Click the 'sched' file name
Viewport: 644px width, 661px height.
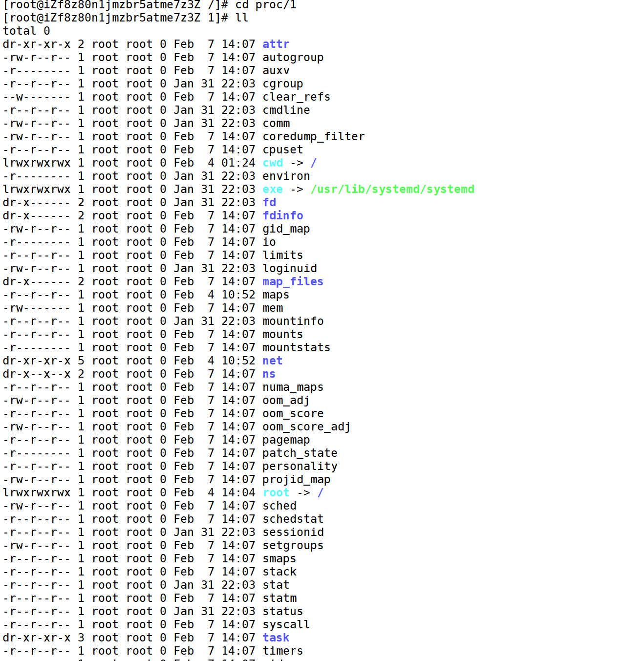pyautogui.click(x=279, y=506)
